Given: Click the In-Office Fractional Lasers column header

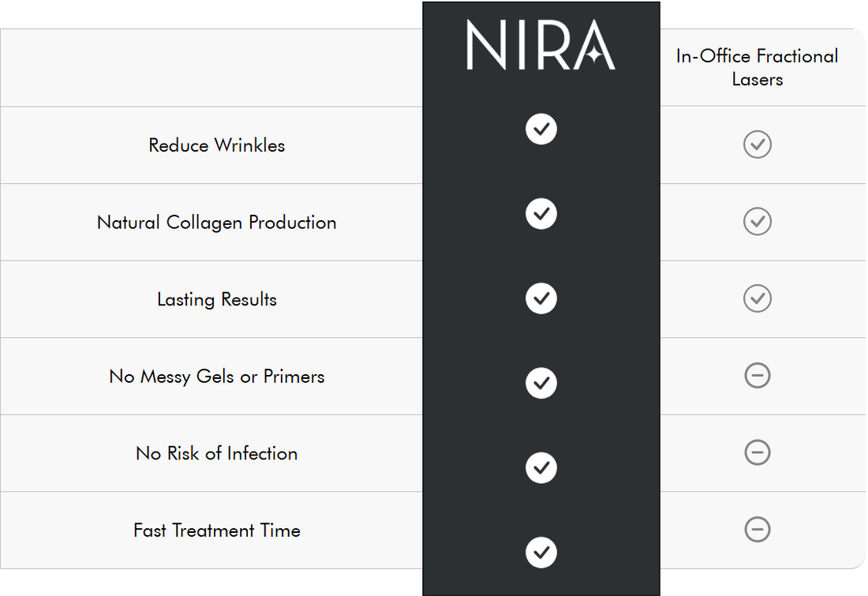Looking at the screenshot, I should (757, 68).
